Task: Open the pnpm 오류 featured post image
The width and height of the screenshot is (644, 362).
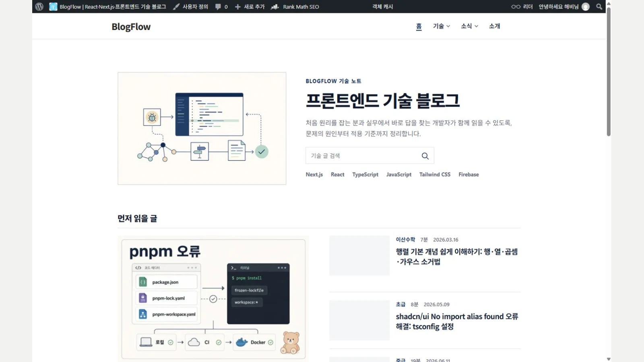Action: coord(213,299)
